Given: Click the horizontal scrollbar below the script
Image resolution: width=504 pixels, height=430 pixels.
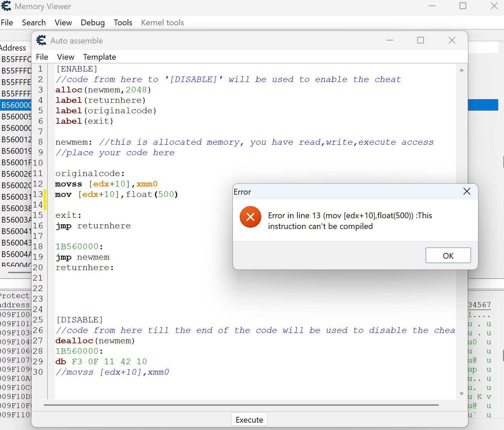Looking at the screenshot, I should pos(241,405).
